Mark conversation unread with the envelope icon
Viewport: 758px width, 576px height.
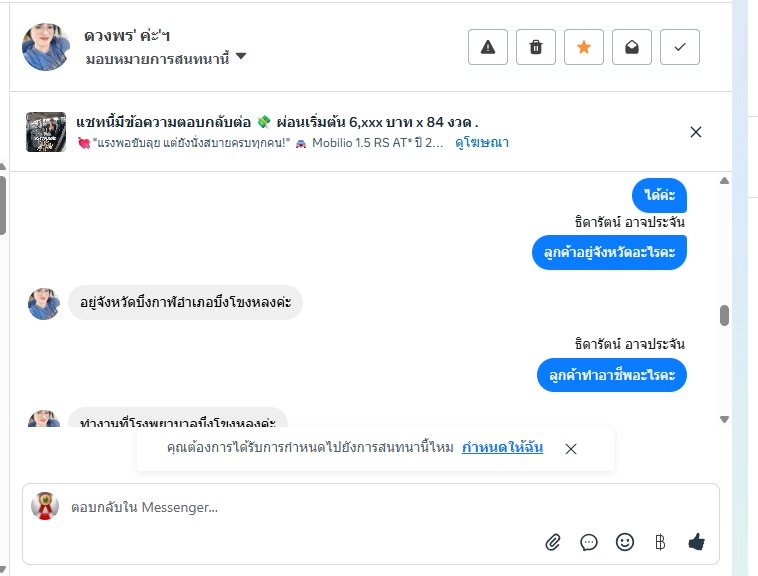632,47
